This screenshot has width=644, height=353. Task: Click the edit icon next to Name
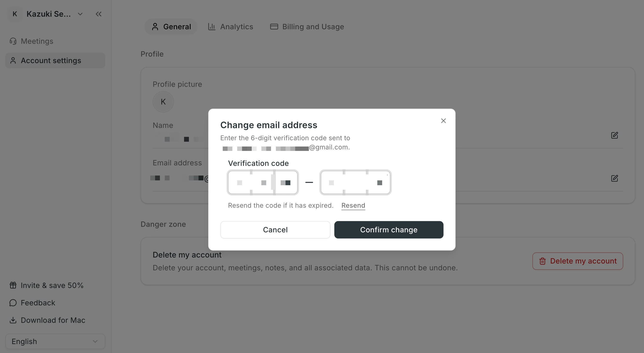pos(615,135)
